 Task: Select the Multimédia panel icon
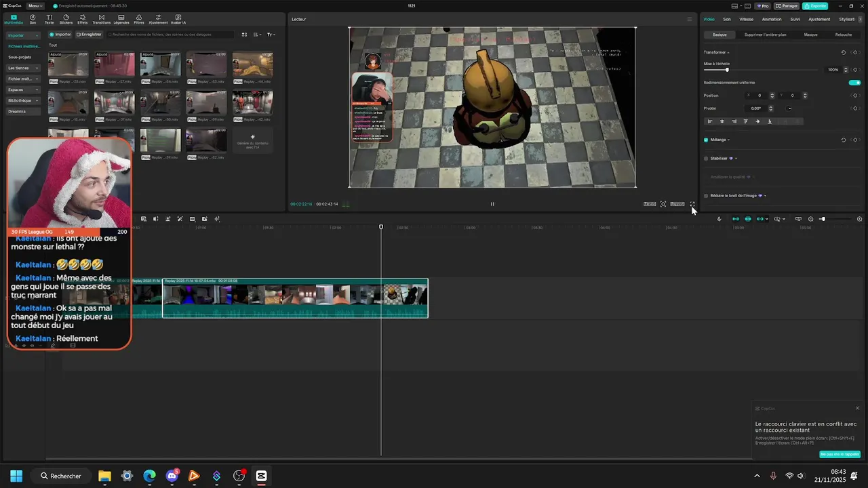[x=14, y=19]
